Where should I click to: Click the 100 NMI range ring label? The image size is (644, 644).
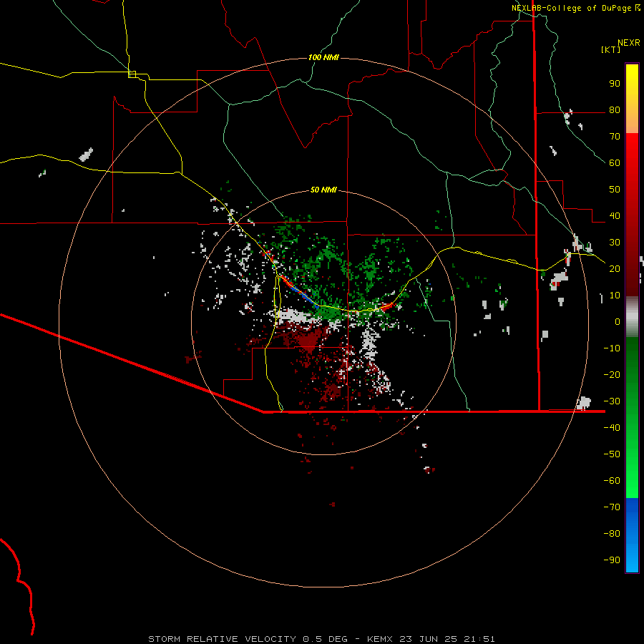pos(323,57)
